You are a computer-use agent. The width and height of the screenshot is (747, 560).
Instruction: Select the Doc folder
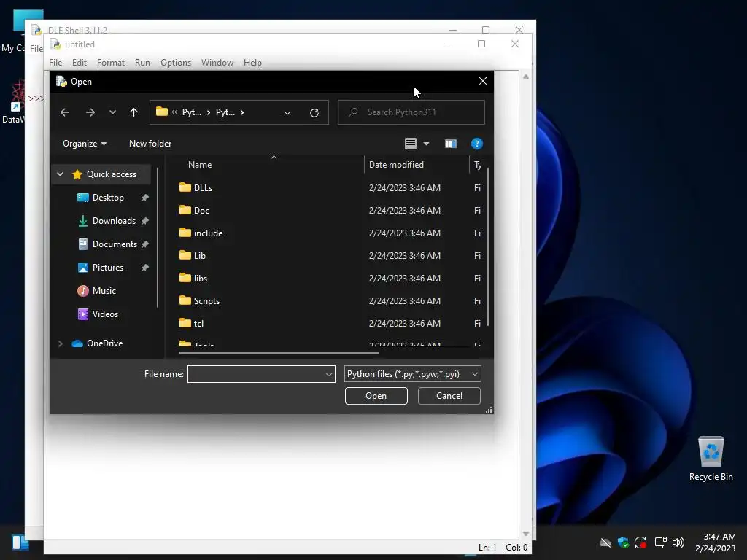201,211
